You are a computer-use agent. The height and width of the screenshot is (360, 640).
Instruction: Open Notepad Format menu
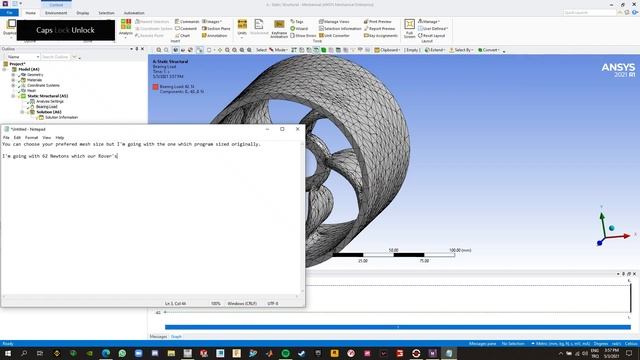click(31, 138)
